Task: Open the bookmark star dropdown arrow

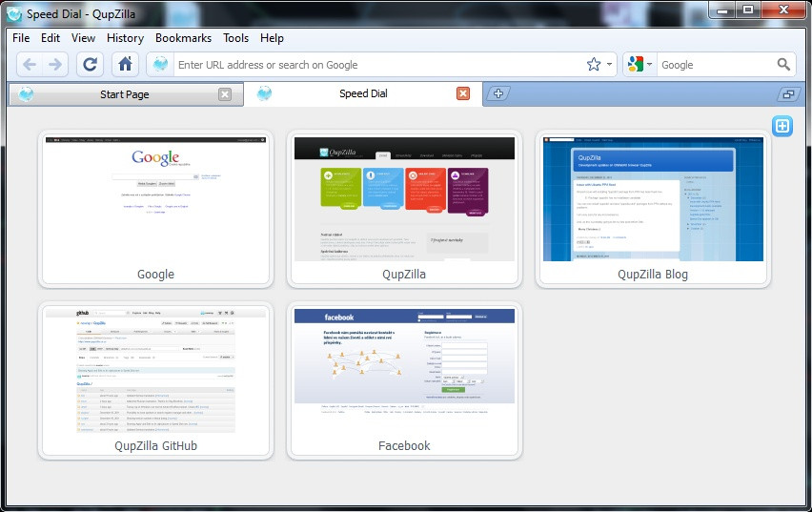Action: click(610, 64)
